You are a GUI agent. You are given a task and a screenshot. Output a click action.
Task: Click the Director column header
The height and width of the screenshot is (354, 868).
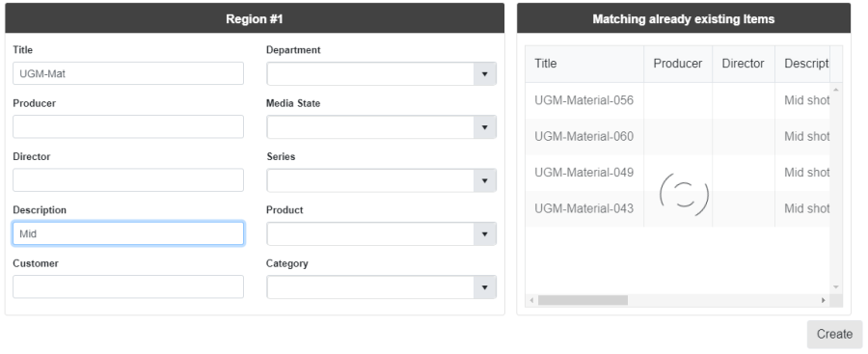click(x=744, y=64)
